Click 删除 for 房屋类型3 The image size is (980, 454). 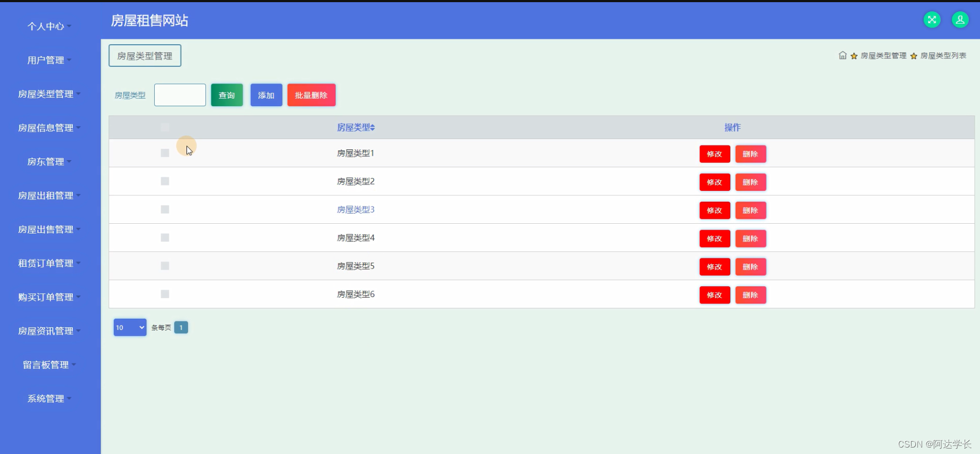(x=750, y=210)
